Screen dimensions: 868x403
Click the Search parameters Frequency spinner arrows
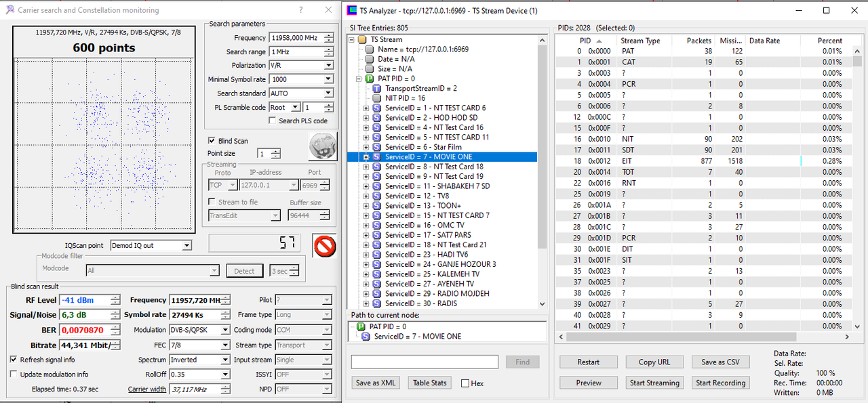click(x=328, y=38)
